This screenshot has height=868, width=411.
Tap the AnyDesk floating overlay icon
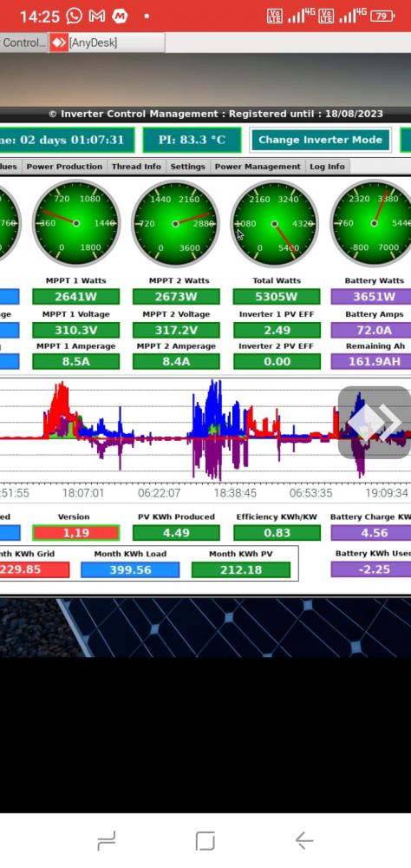coord(374,423)
